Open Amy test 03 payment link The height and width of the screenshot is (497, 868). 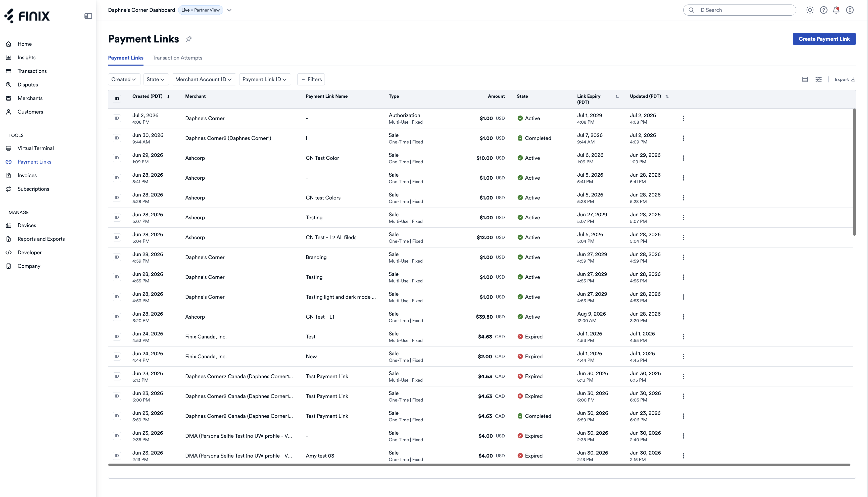pyautogui.click(x=320, y=456)
